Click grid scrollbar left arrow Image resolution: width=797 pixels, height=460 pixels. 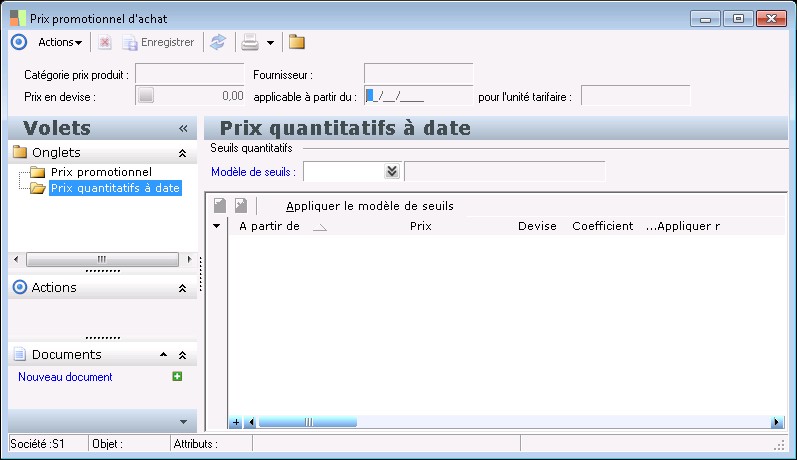[x=251, y=422]
